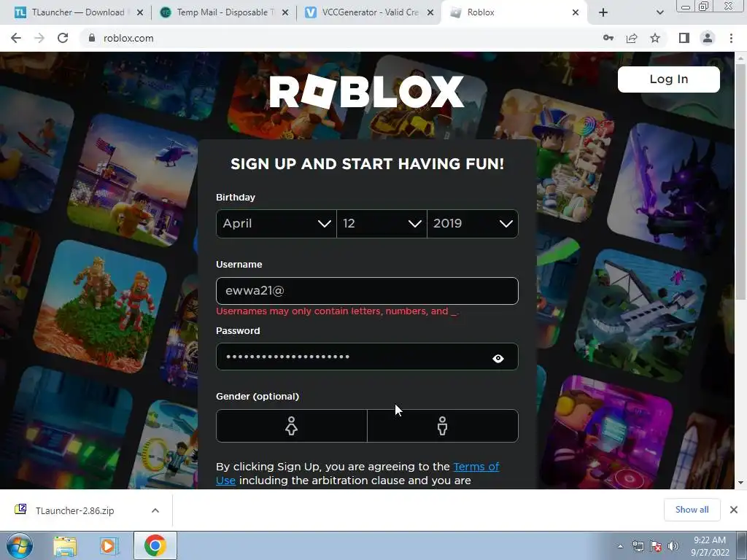The image size is (747, 560).
Task: Bookmark this page with the star
Action: (655, 38)
